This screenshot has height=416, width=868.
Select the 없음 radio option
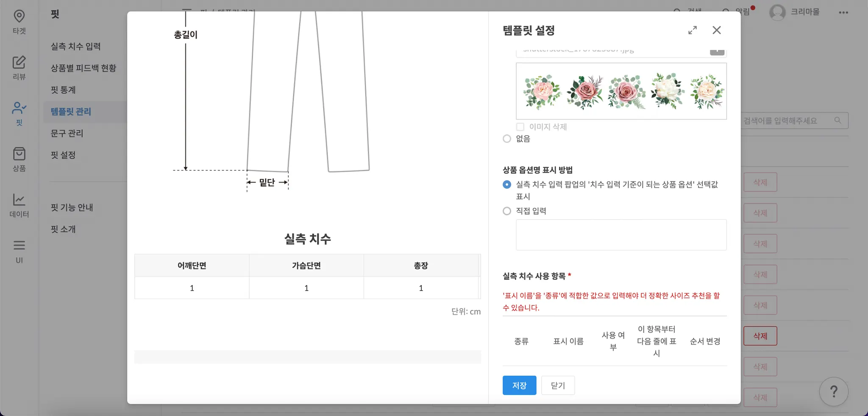[507, 139]
